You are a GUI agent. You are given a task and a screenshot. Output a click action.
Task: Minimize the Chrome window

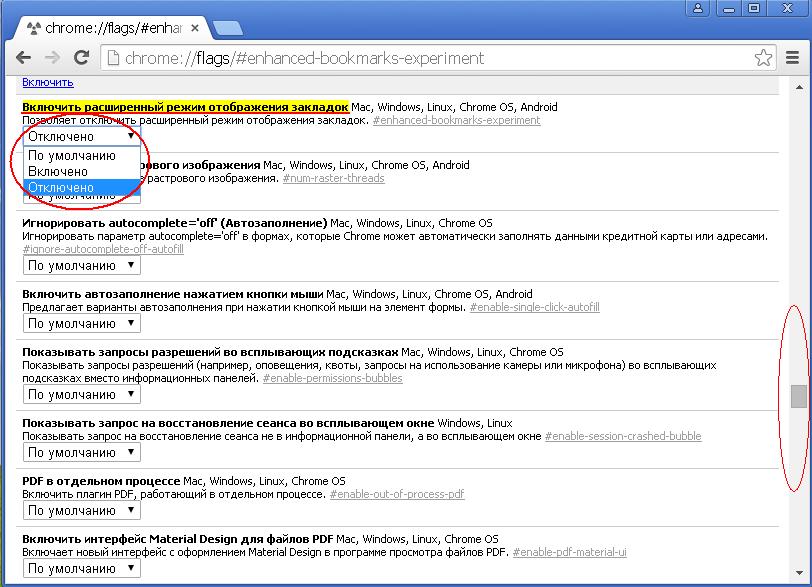tap(728, 8)
